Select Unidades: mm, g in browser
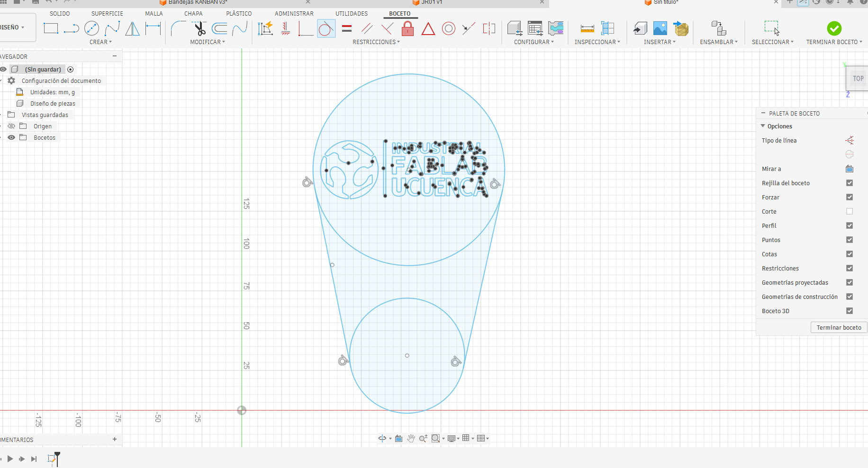Image resolution: width=868 pixels, height=468 pixels. (x=52, y=92)
